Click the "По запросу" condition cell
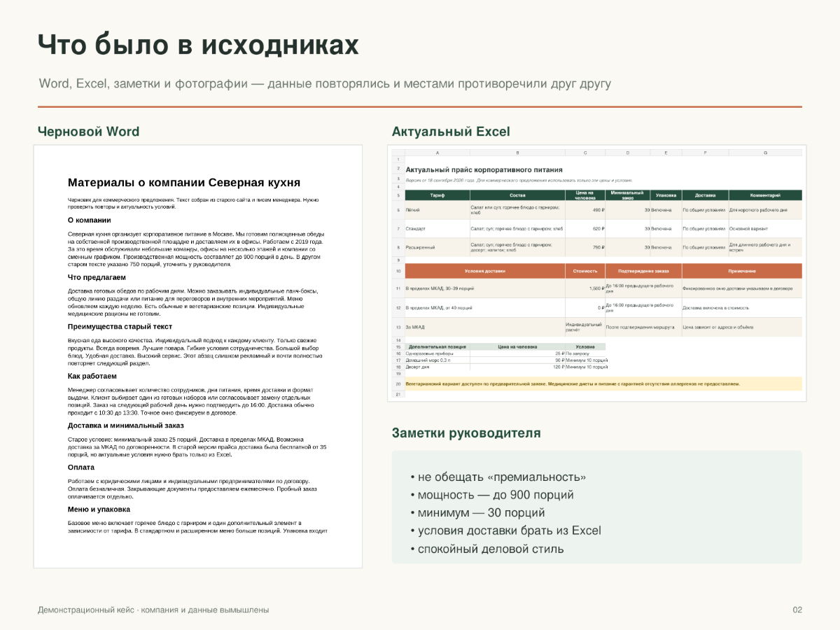Screen dimensions: 840x630 click(x=585, y=353)
